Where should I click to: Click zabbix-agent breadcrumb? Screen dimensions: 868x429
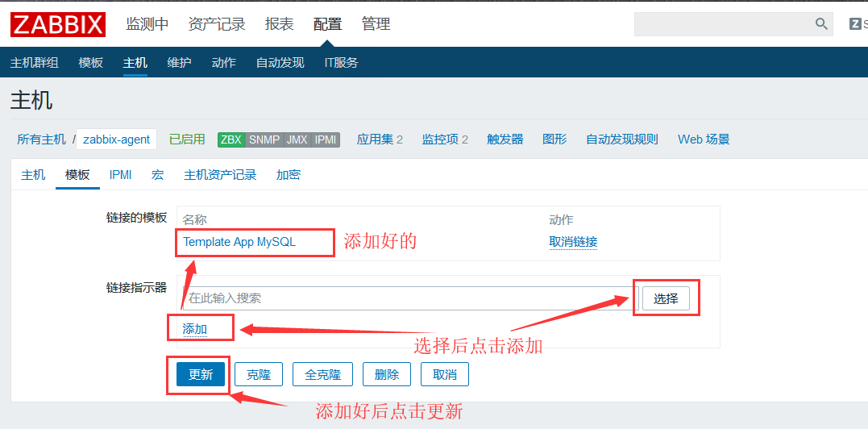[x=116, y=140]
